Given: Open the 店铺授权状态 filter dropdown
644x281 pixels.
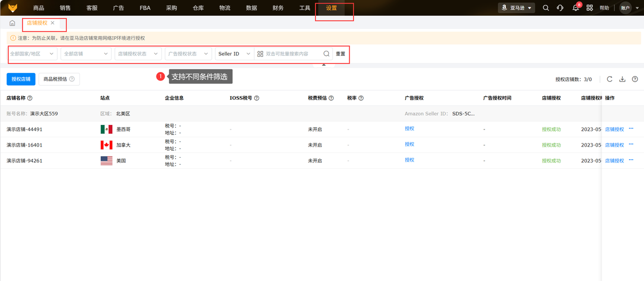Looking at the screenshot, I should [138, 54].
